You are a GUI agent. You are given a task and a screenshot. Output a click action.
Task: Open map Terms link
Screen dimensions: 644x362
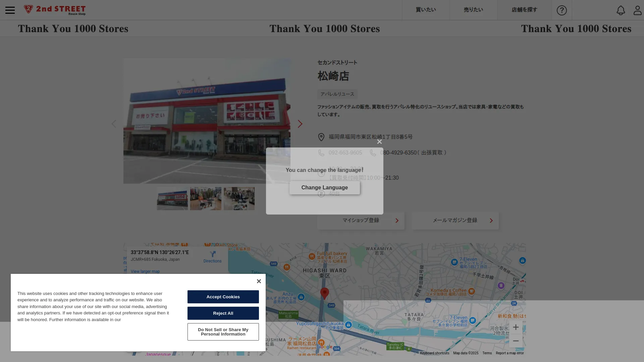[x=487, y=353]
